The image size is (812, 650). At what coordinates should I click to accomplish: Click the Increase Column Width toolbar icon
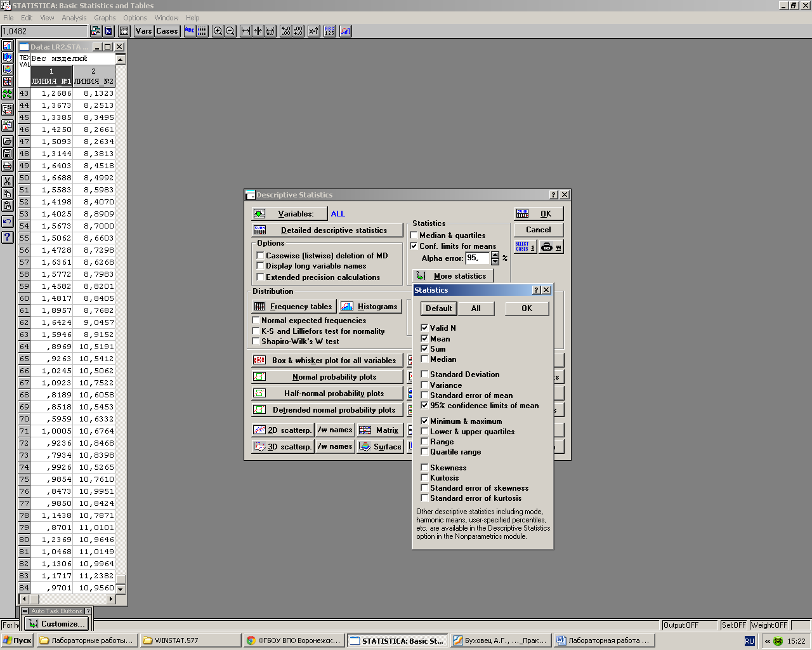pyautogui.click(x=246, y=31)
